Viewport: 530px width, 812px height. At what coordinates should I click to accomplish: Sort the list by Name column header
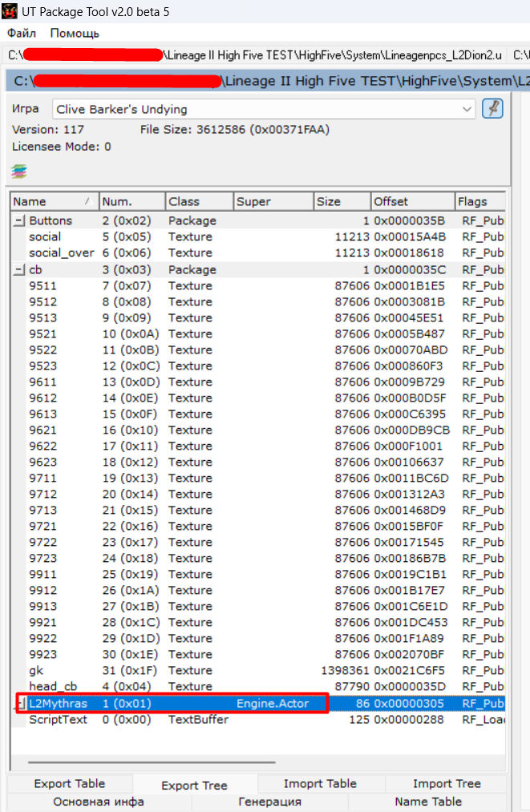(x=48, y=201)
